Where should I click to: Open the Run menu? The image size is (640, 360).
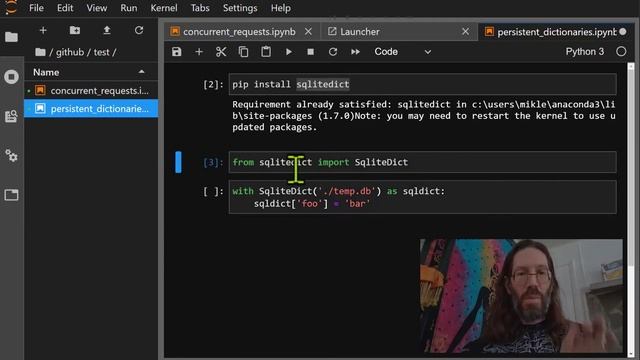[x=129, y=8]
